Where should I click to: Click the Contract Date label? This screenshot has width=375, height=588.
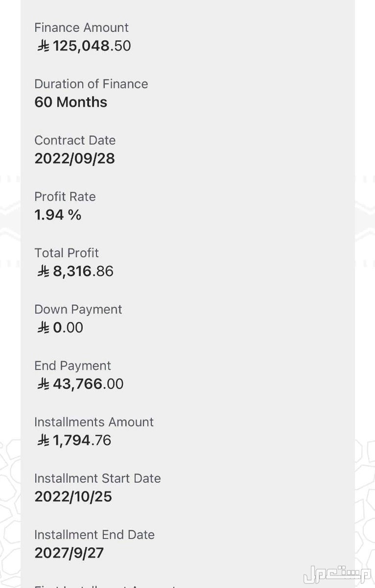[75, 140]
